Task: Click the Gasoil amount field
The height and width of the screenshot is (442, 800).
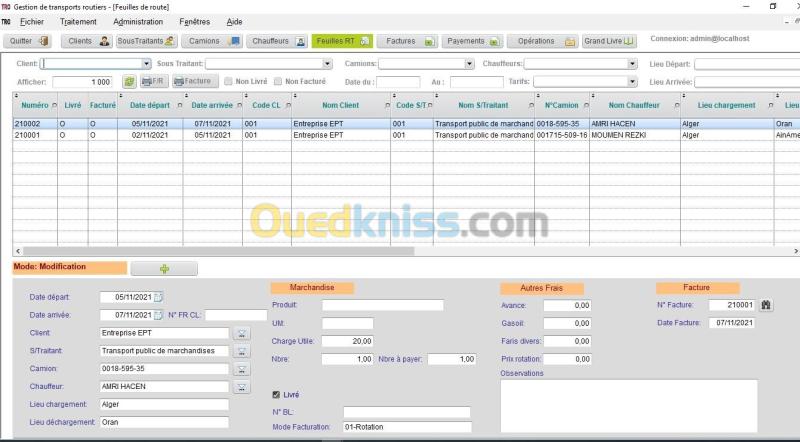Action: coord(567,323)
